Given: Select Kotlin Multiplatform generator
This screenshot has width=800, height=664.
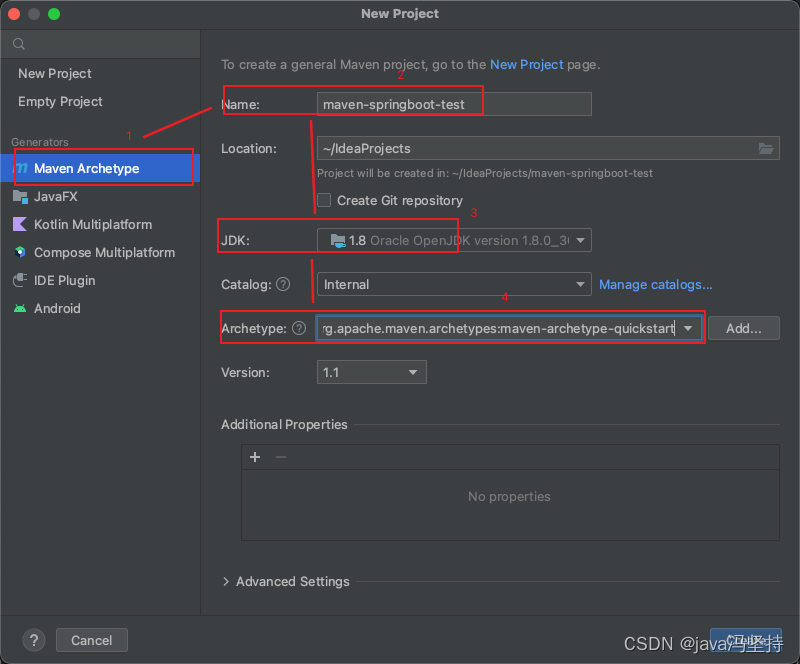Looking at the screenshot, I should coord(101,225).
